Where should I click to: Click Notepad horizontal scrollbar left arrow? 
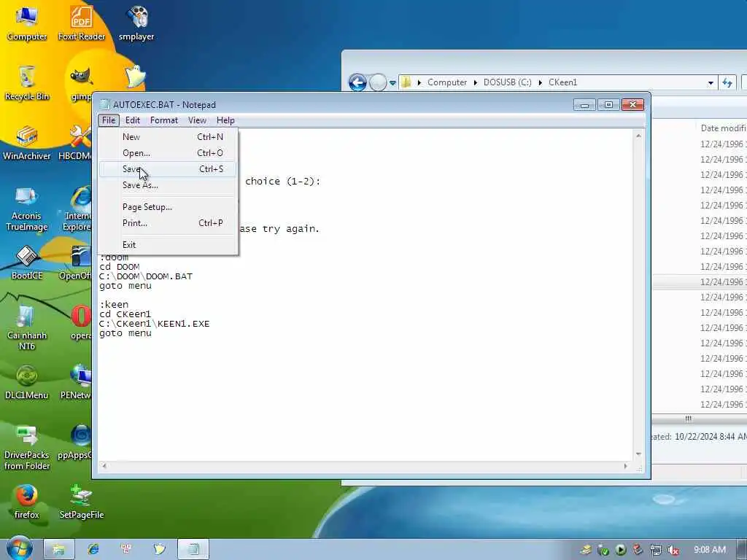104,466
